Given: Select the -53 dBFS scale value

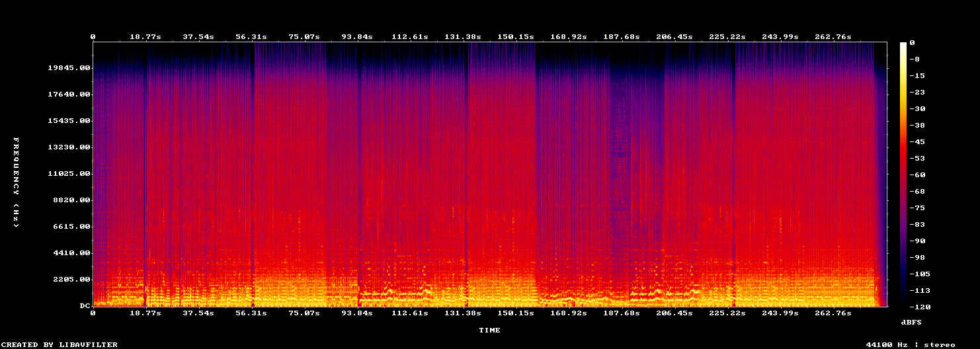Looking at the screenshot, I should coord(917,159).
